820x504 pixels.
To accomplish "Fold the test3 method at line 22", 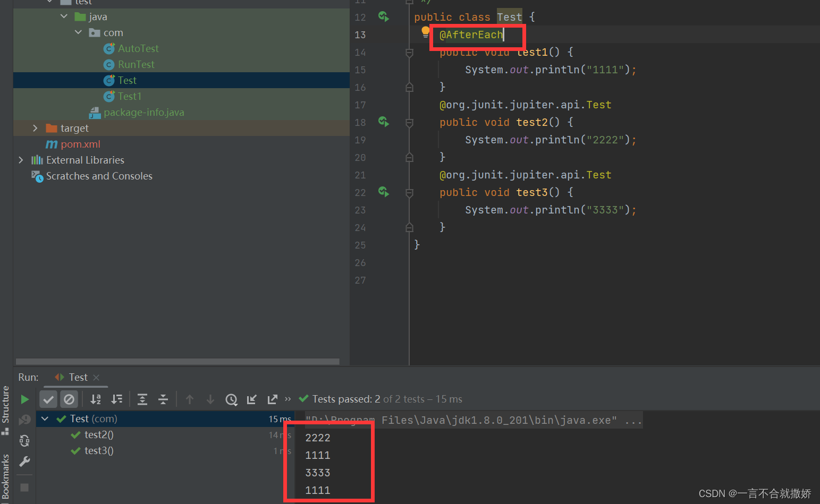I will point(409,193).
